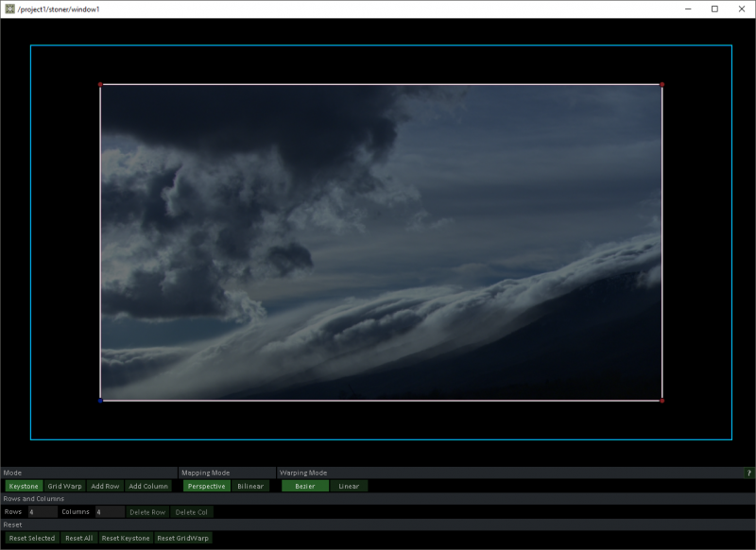Open help via the question mark icon
The height and width of the screenshot is (550, 756).
[x=747, y=473]
